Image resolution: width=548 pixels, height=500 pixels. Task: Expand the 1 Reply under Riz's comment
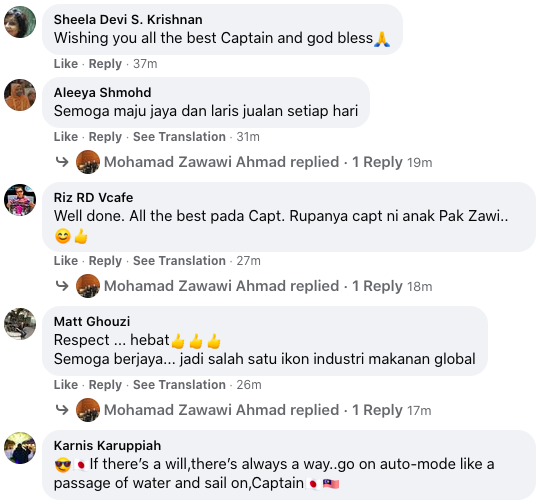tap(377, 286)
